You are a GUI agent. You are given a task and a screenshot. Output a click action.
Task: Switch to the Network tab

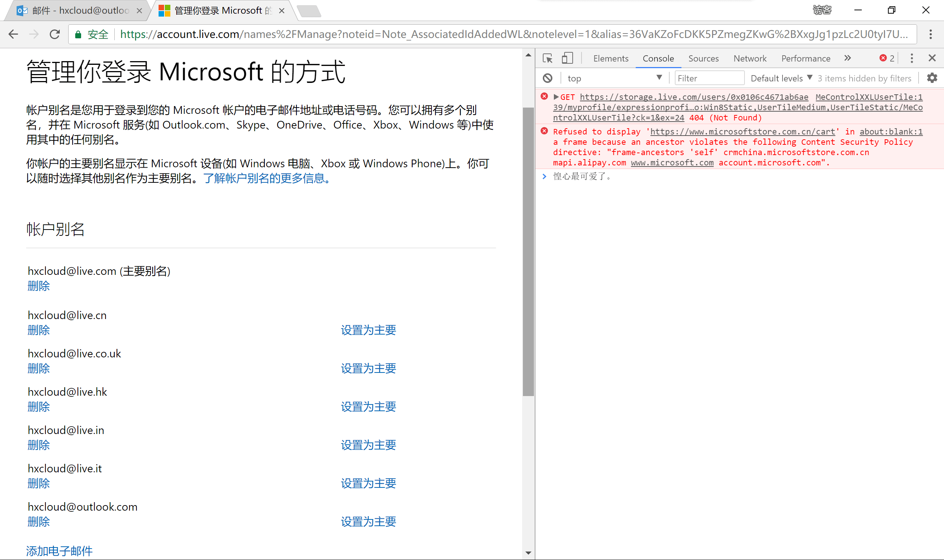click(x=750, y=59)
